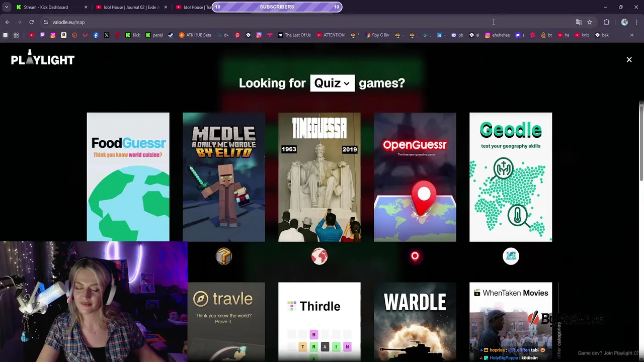
Task: Open the X (Twitter) bookmark icon
Action: point(107,35)
